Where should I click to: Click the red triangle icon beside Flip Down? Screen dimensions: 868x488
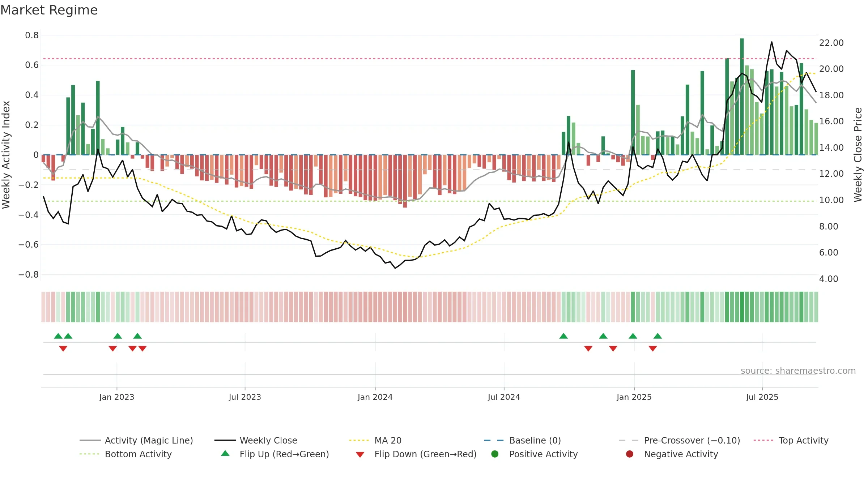click(360, 455)
